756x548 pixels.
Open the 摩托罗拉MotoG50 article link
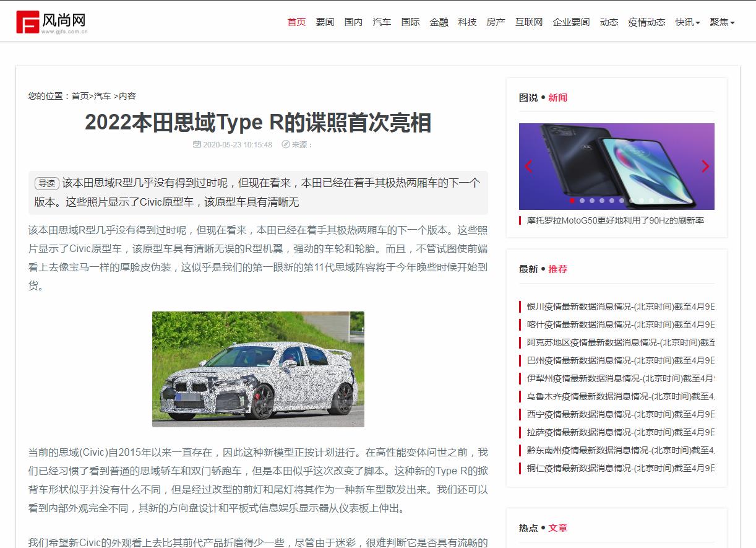coord(616,220)
